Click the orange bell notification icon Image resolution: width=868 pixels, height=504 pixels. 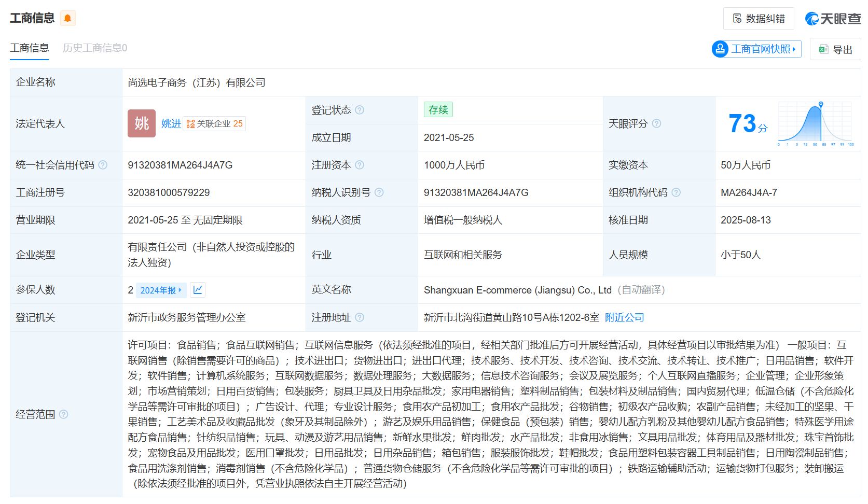(67, 18)
